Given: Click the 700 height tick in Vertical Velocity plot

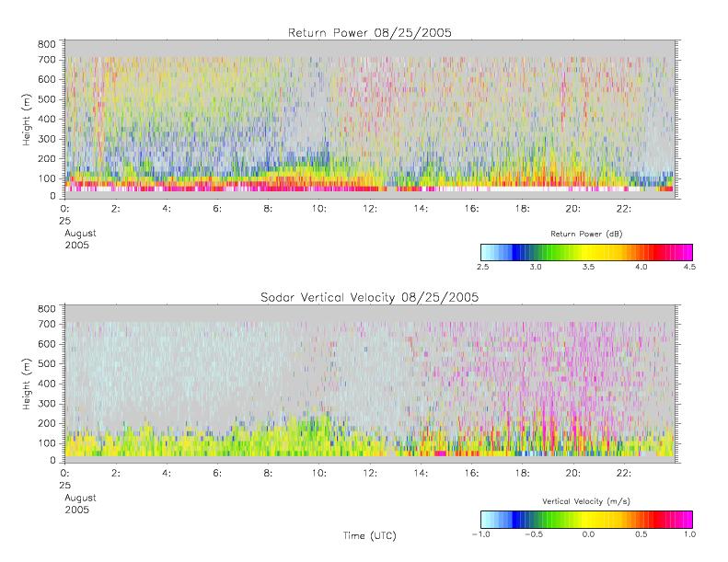Looking at the screenshot, I should click(47, 324).
